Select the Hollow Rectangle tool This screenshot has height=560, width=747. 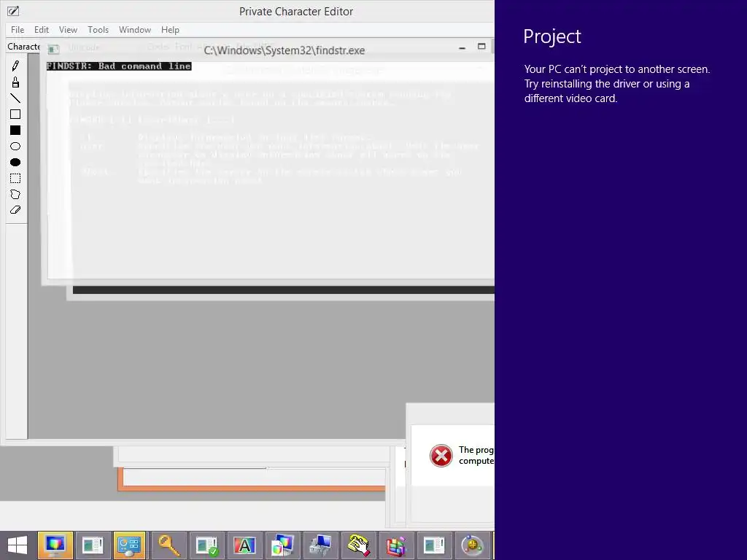click(15, 114)
